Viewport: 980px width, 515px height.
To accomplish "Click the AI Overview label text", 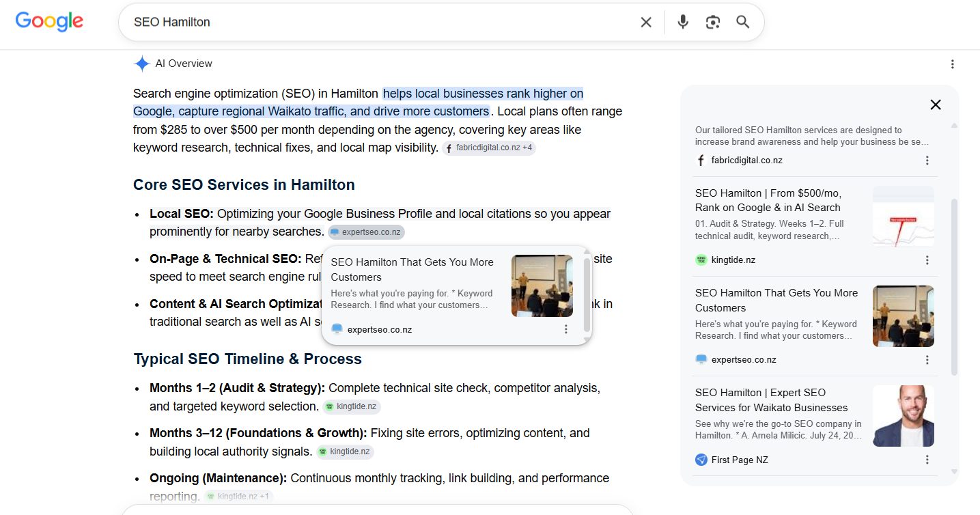I will 184,64.
